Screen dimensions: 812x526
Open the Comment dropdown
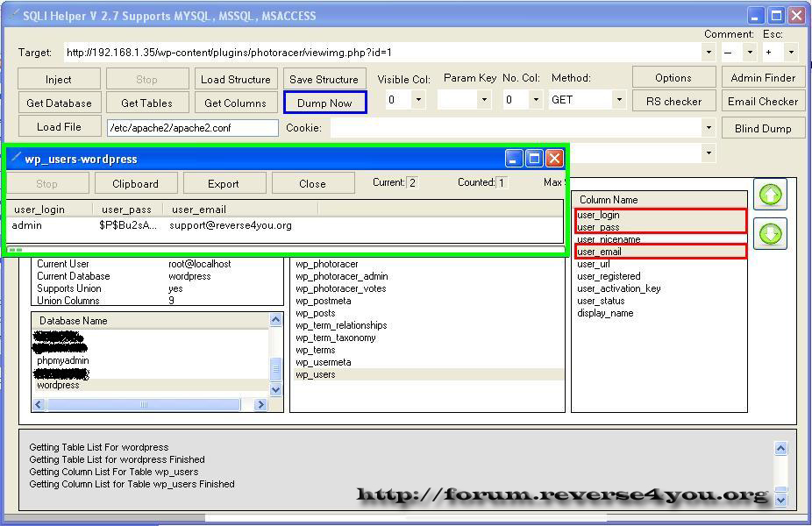[x=750, y=52]
